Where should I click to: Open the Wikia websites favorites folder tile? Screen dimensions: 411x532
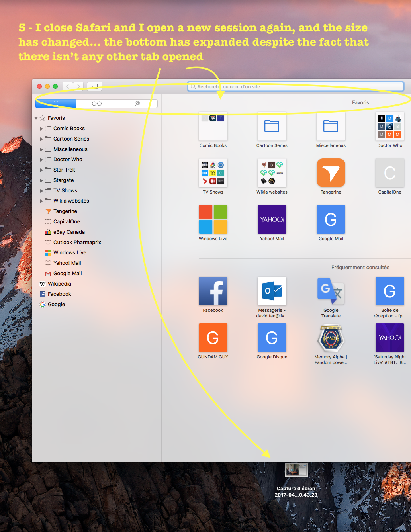[272, 173]
